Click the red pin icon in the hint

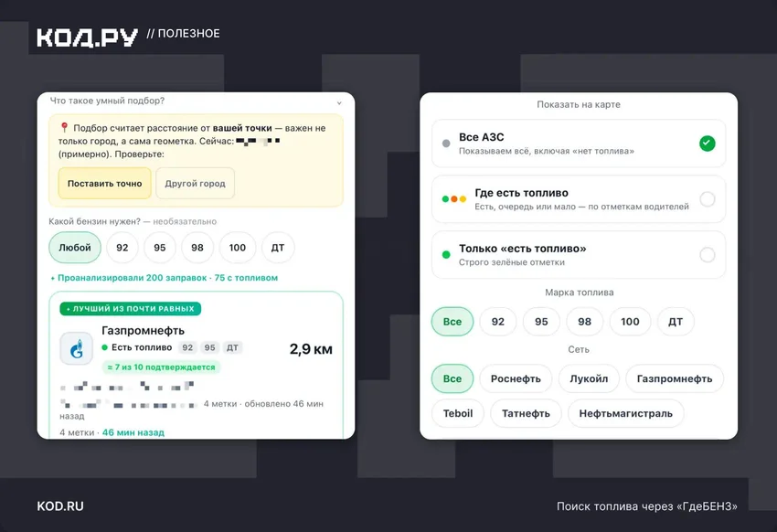point(64,128)
